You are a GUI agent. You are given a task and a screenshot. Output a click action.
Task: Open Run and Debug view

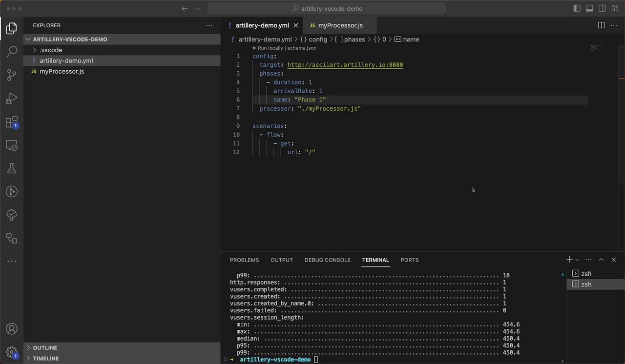(12, 99)
